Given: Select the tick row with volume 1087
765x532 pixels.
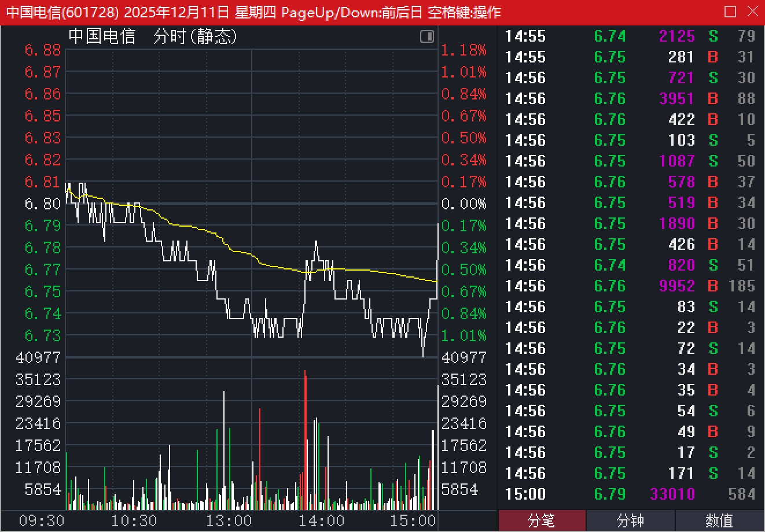Looking at the screenshot, I should click(631, 161).
